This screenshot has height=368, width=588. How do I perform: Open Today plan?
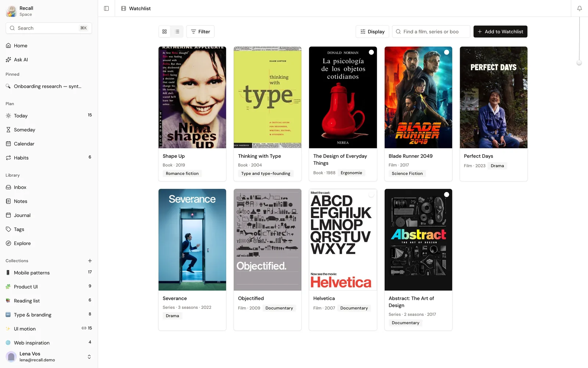(49, 116)
